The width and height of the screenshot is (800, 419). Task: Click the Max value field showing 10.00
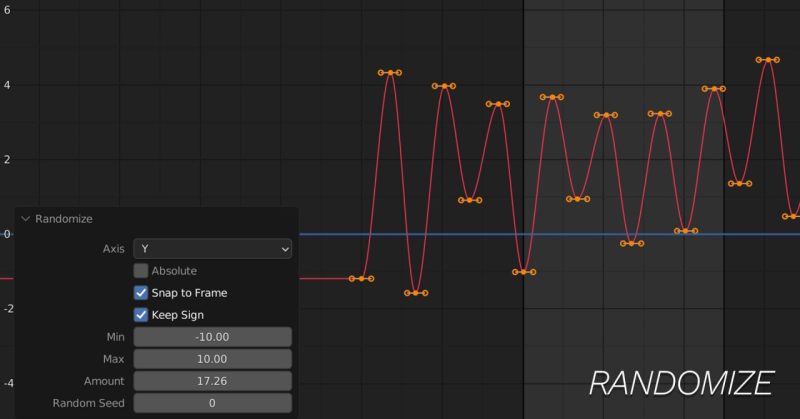212,359
